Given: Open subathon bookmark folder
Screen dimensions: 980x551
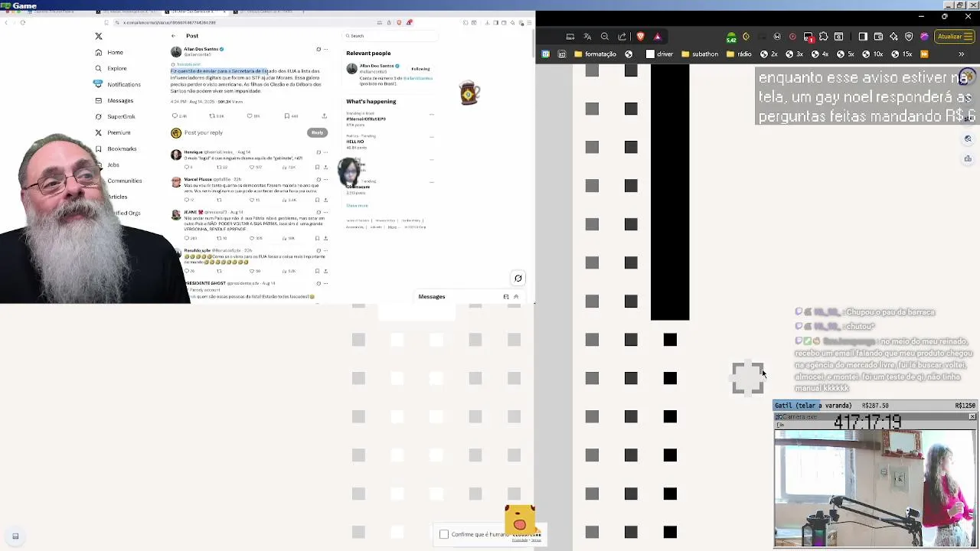Looking at the screenshot, I should (698, 54).
